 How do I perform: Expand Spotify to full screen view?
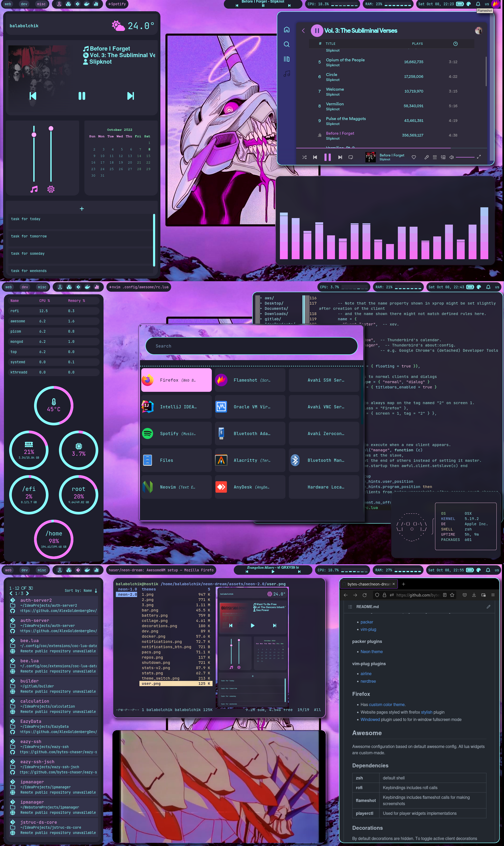coord(479,157)
